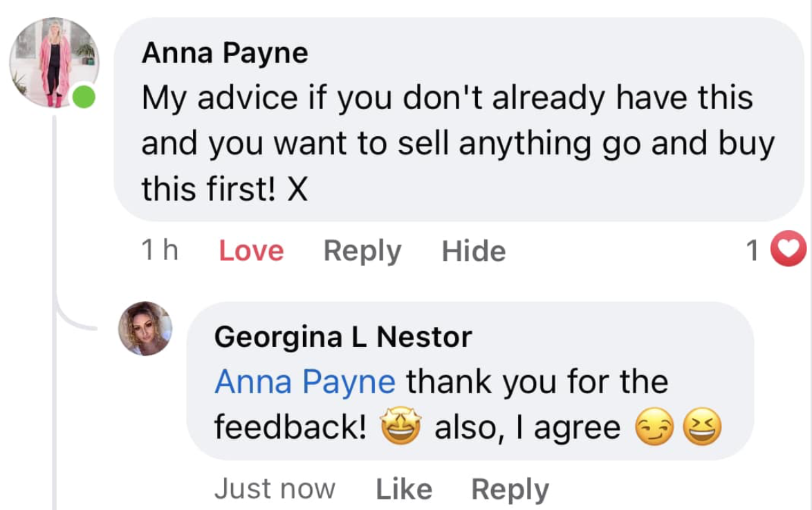Open the "1 h" comment timestamp
This screenshot has height=510, width=812.
(x=159, y=251)
